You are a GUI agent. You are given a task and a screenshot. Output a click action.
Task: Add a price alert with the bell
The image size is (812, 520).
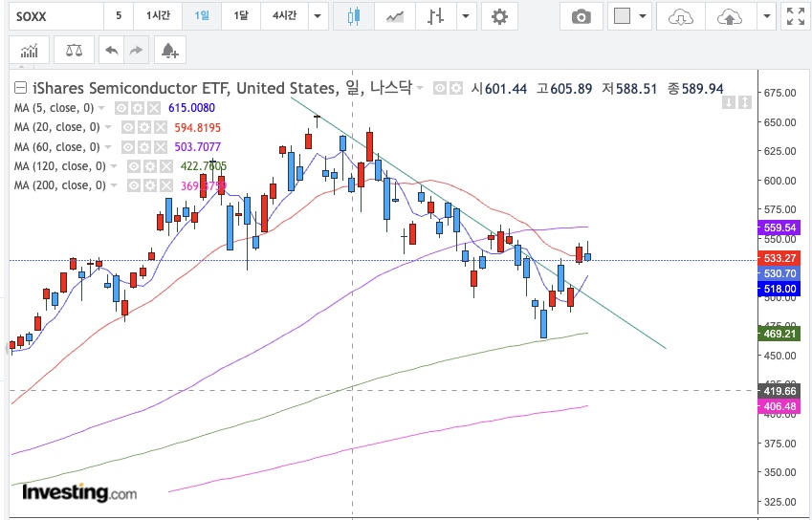coord(170,51)
